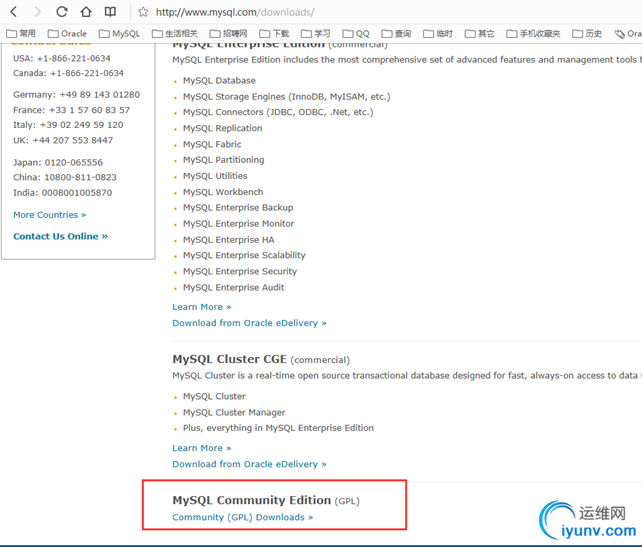Click Learn More under MySQL Cluster CGE
The height and width of the screenshot is (547, 642).
[202, 448]
